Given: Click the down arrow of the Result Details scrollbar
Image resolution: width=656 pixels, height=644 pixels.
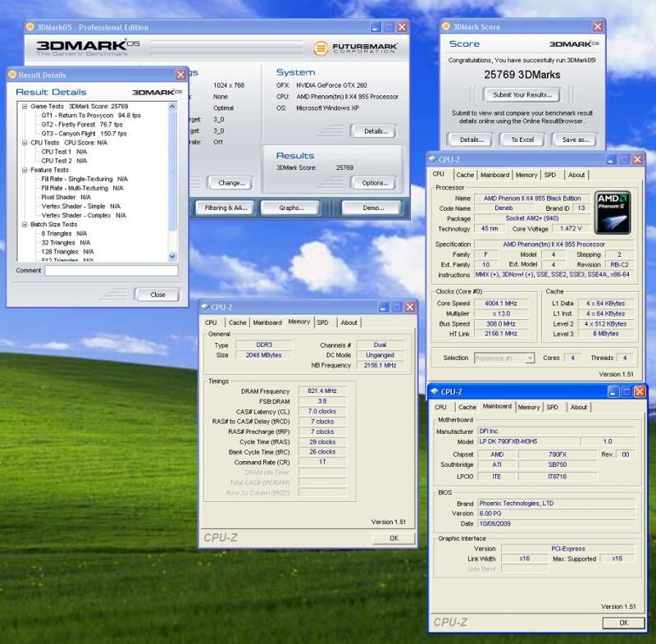Looking at the screenshot, I should [172, 256].
